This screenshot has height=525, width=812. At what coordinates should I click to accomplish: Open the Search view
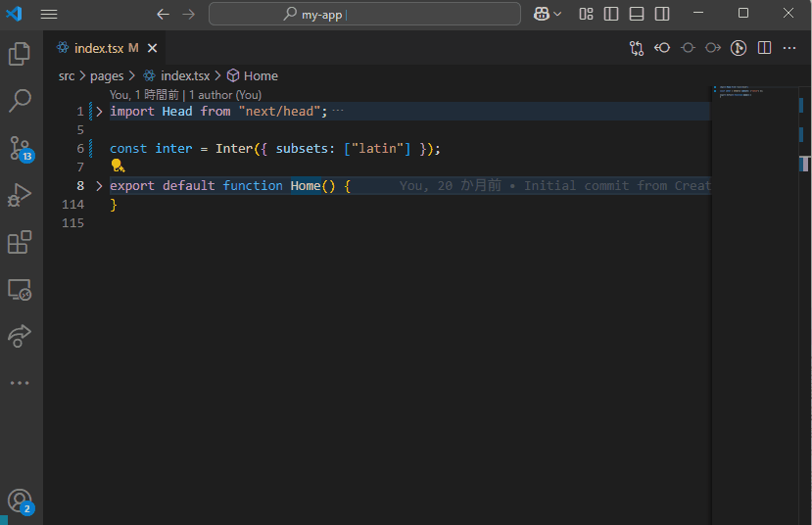click(20, 101)
